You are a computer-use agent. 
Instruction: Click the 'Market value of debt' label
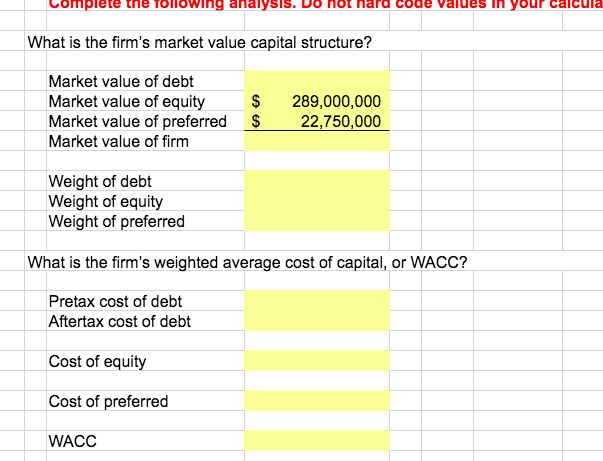point(121,82)
